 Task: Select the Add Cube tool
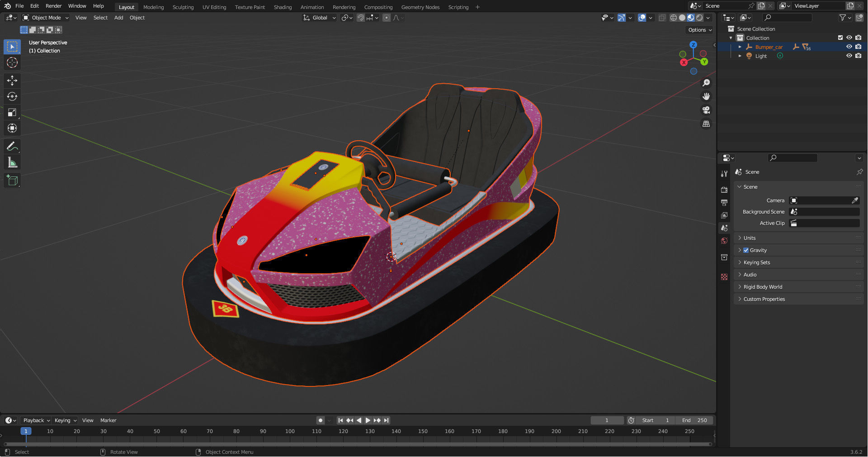(12, 180)
